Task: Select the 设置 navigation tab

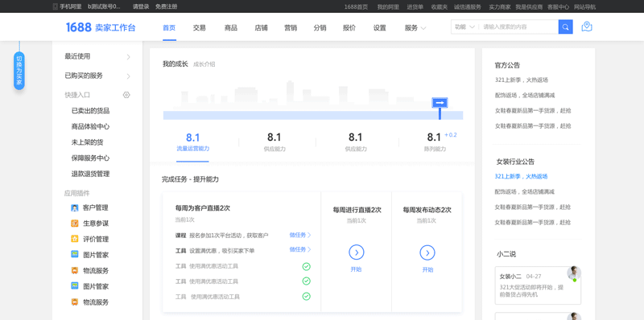Action: pyautogui.click(x=380, y=28)
